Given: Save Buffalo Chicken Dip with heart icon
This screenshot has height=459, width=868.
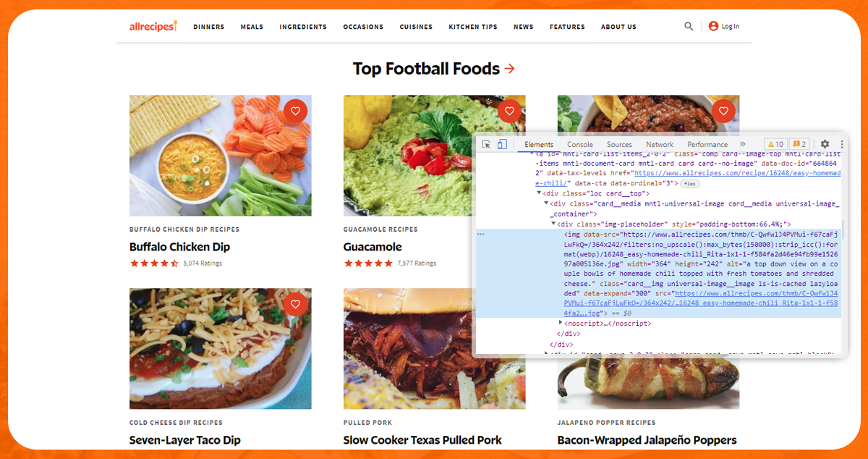Looking at the screenshot, I should click(x=295, y=111).
